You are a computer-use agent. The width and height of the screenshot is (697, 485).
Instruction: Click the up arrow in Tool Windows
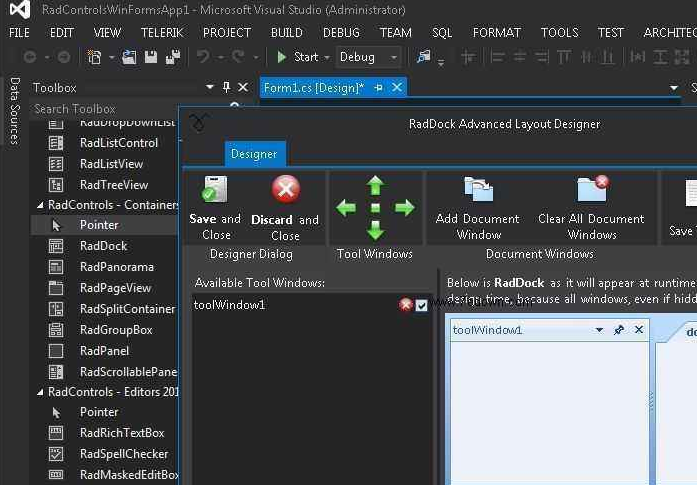click(x=375, y=185)
